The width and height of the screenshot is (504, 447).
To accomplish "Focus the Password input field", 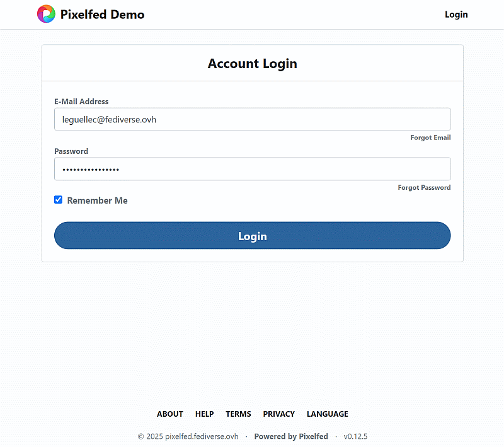I will [252, 169].
